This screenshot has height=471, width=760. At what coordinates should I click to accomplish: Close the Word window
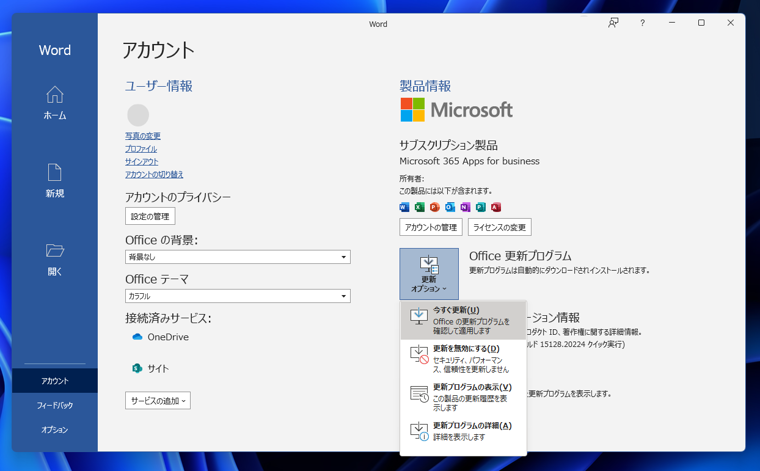tap(730, 23)
